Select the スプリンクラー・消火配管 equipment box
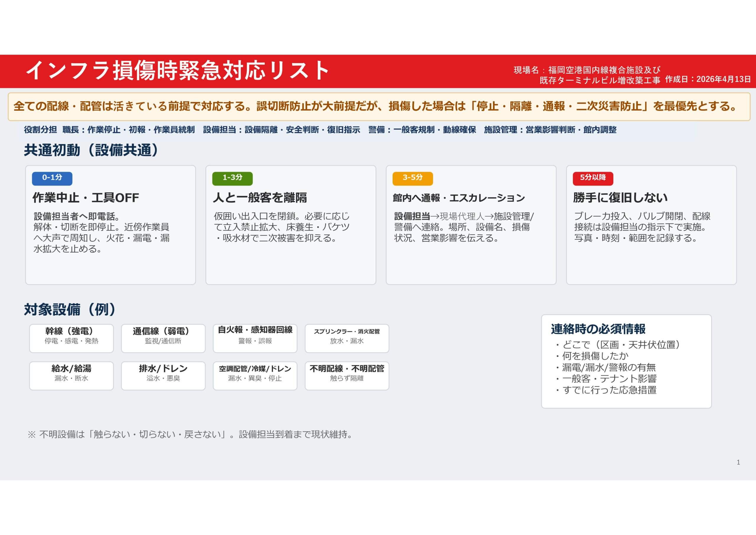The width and height of the screenshot is (756, 535). pos(347,338)
